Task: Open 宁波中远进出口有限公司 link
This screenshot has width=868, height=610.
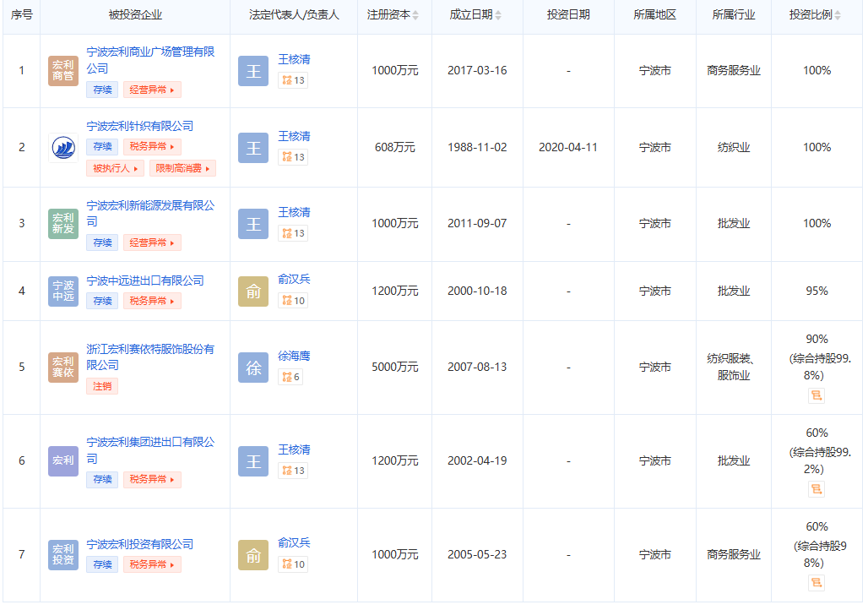Action: (x=145, y=280)
